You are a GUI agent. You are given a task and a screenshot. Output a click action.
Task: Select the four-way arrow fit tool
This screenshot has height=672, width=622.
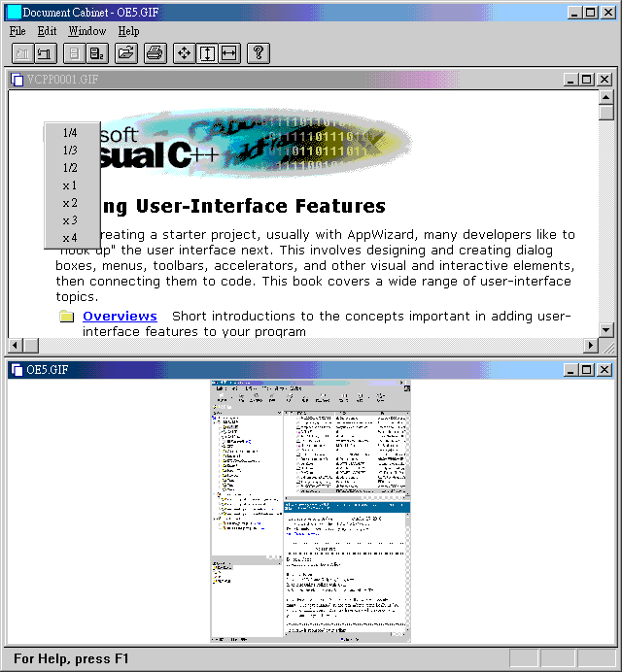coord(185,52)
